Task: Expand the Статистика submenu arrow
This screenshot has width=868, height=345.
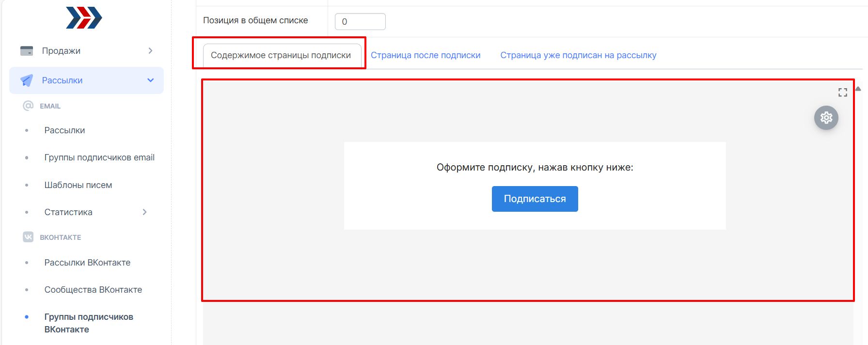Action: pos(144,212)
